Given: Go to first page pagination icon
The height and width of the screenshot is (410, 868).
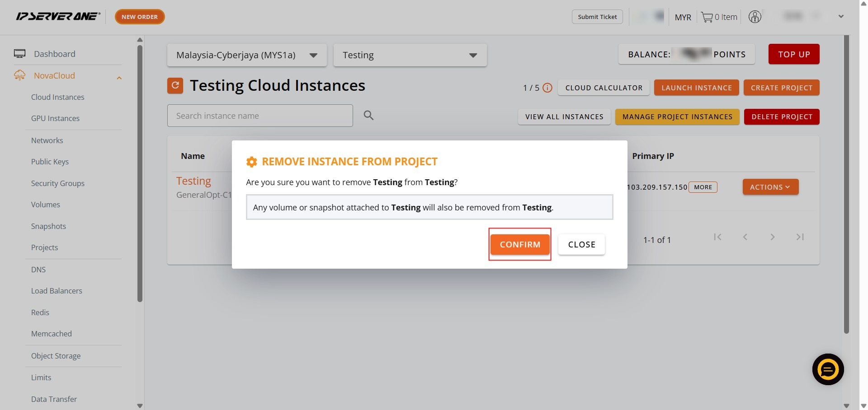Looking at the screenshot, I should 717,237.
